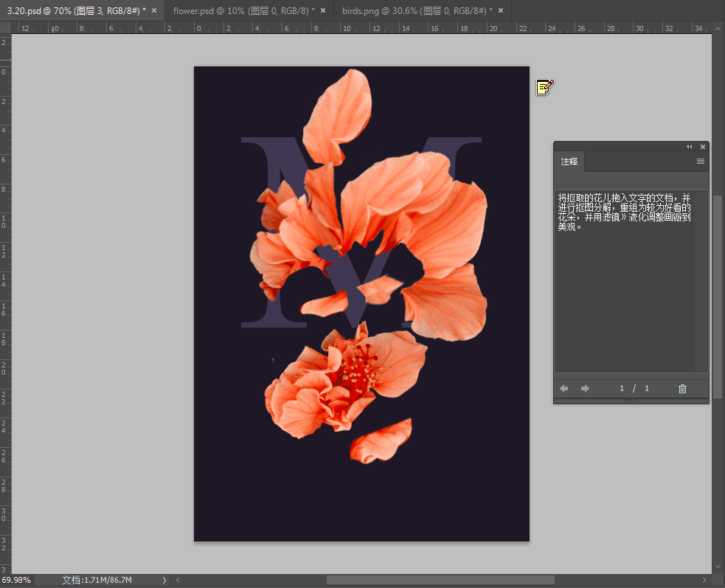Close the flower.psd tab
725x588 pixels.
coord(323,10)
